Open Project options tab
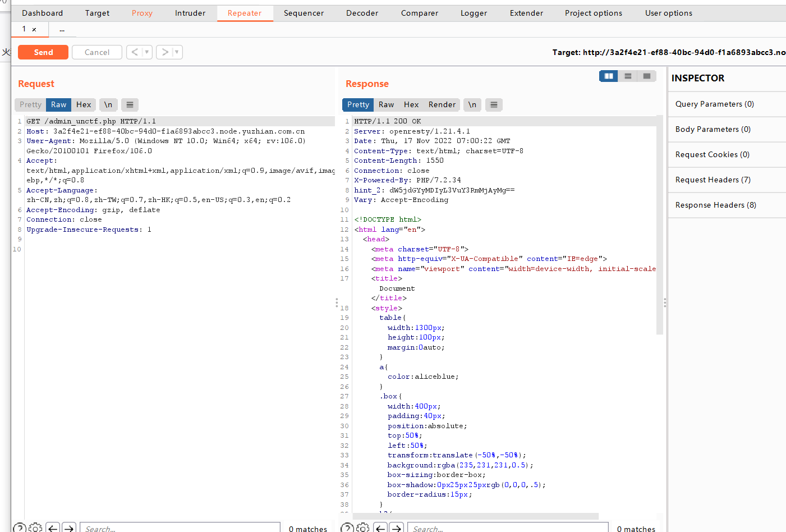This screenshot has height=532, width=786. point(593,13)
